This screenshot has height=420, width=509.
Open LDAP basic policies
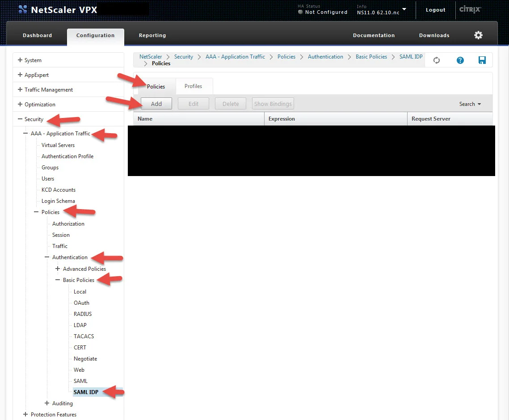[x=80, y=325]
